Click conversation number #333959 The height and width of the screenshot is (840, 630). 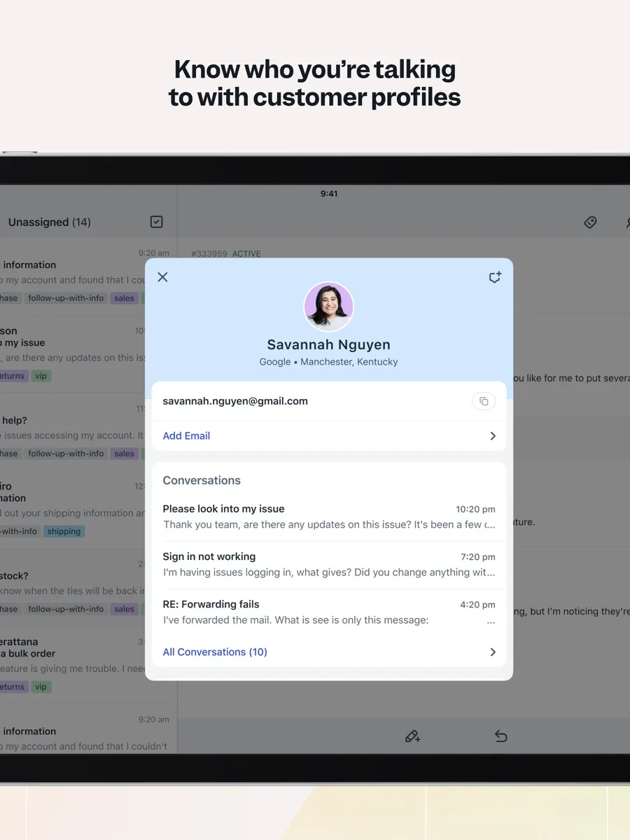click(209, 254)
